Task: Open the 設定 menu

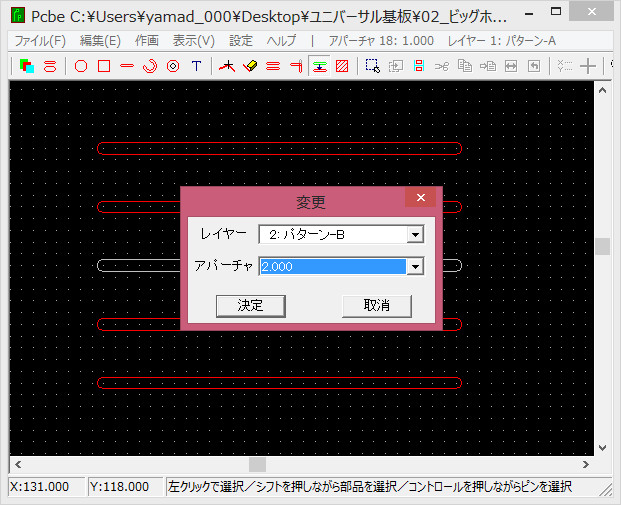Action: pos(241,41)
